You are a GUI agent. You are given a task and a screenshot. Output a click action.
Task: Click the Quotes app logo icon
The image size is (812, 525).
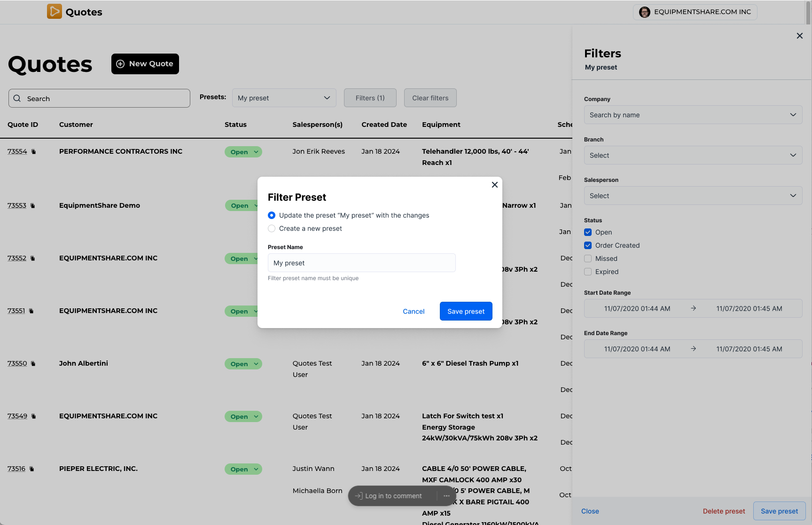(55, 11)
